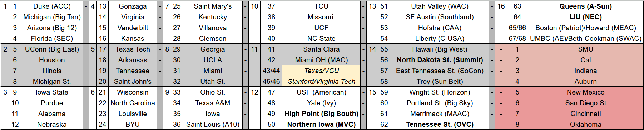Click the LIU (NEC) cell
644x130 pixels.
(585, 17)
